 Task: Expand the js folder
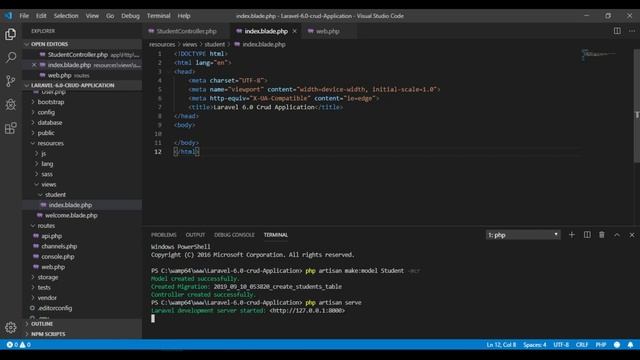click(x=43, y=153)
